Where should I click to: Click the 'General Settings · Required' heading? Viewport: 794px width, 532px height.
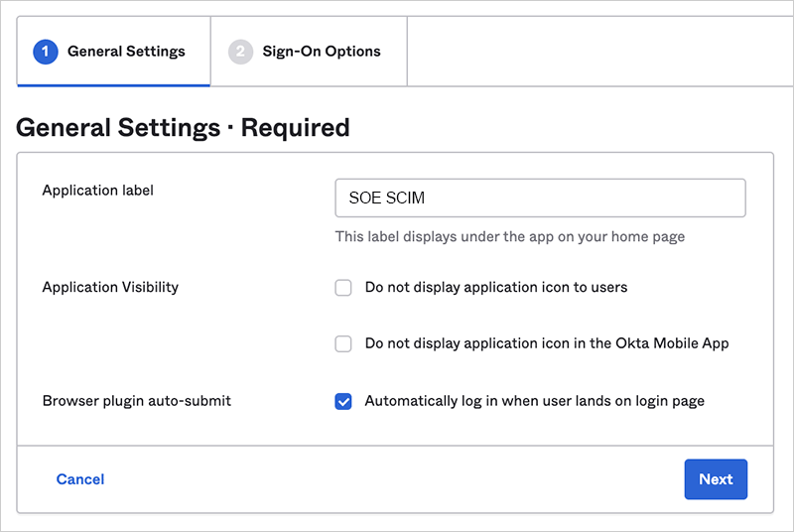(x=184, y=128)
